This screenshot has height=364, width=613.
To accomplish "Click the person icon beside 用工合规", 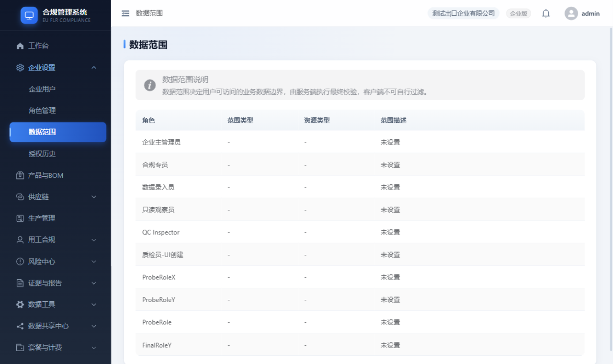I will tap(20, 240).
